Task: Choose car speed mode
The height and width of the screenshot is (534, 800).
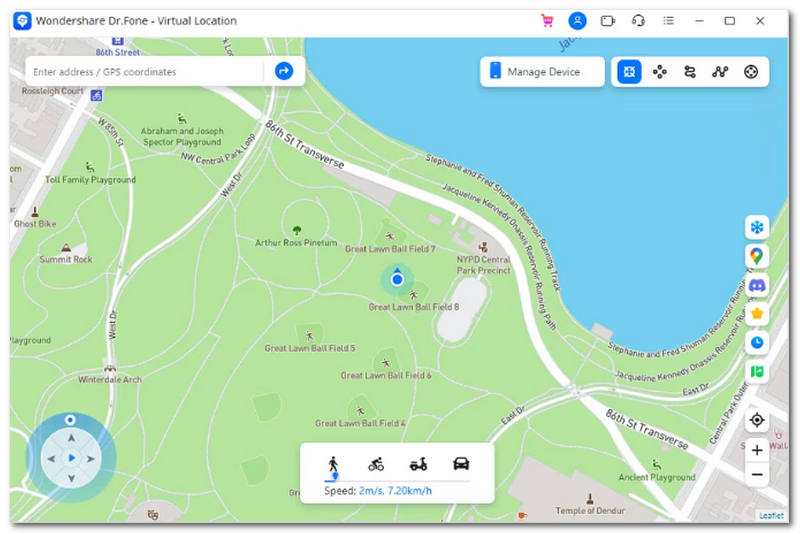Action: (461, 464)
